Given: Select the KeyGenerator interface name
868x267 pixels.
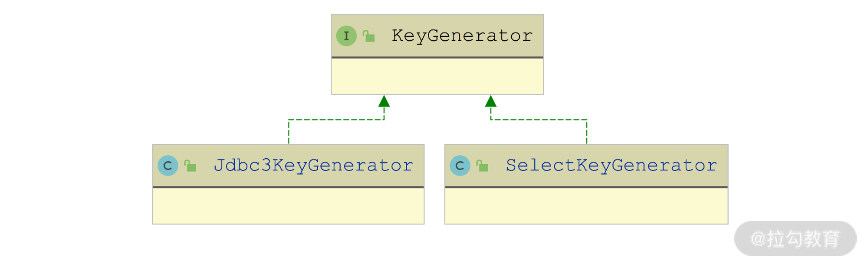Looking at the screenshot, I should (x=462, y=36).
